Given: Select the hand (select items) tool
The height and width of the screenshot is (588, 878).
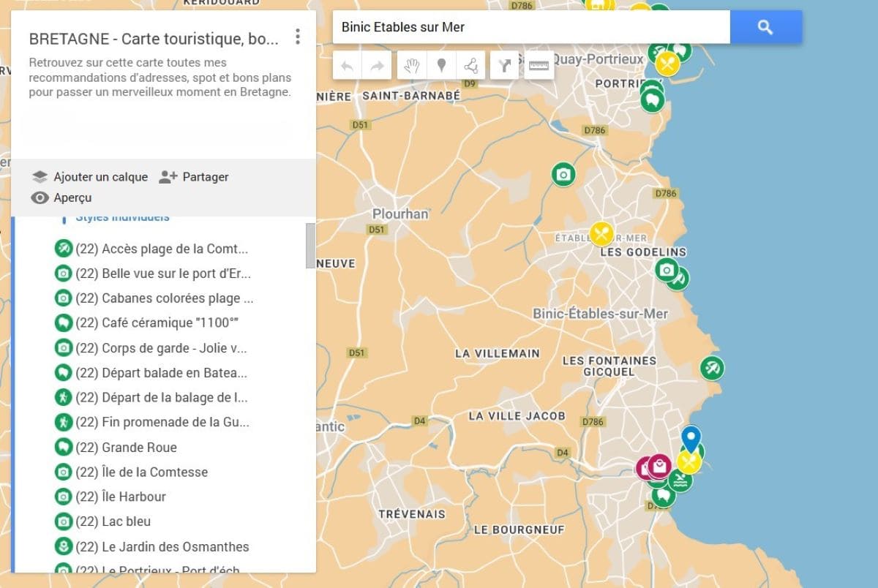Looking at the screenshot, I should click(412, 66).
